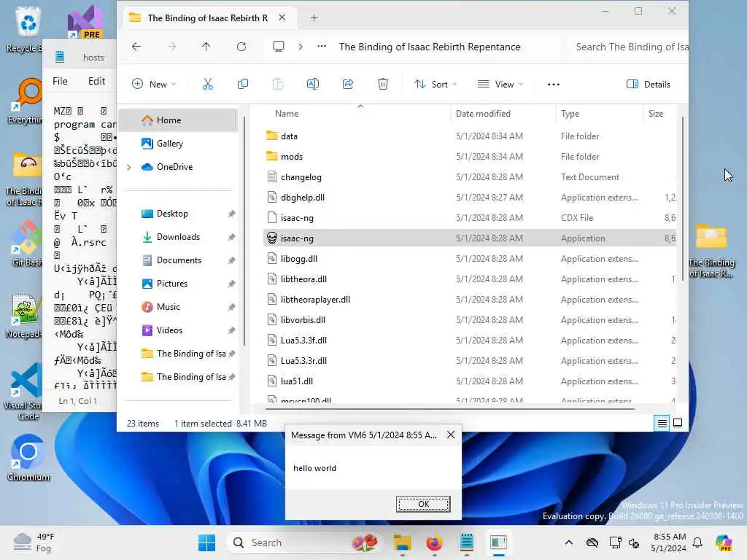Open the Chromium desktop shortcut

click(28, 457)
